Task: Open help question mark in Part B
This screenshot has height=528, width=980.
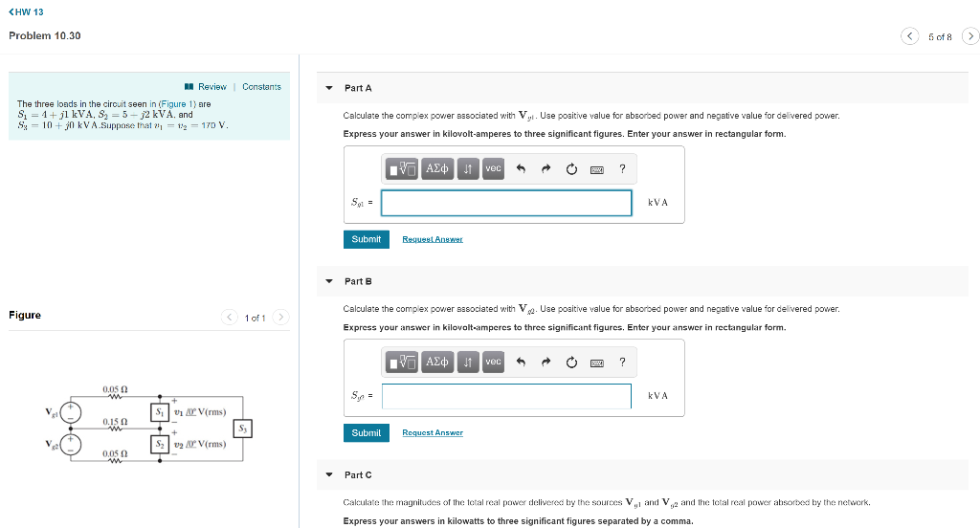Action: 622,362
